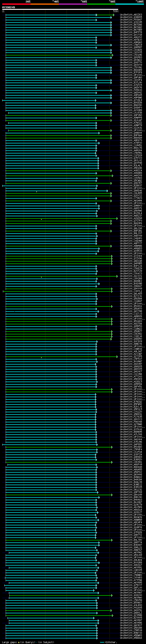
Task: Select hit UniRef100_P93847
Action: pyautogui.click(x=131, y=20)
